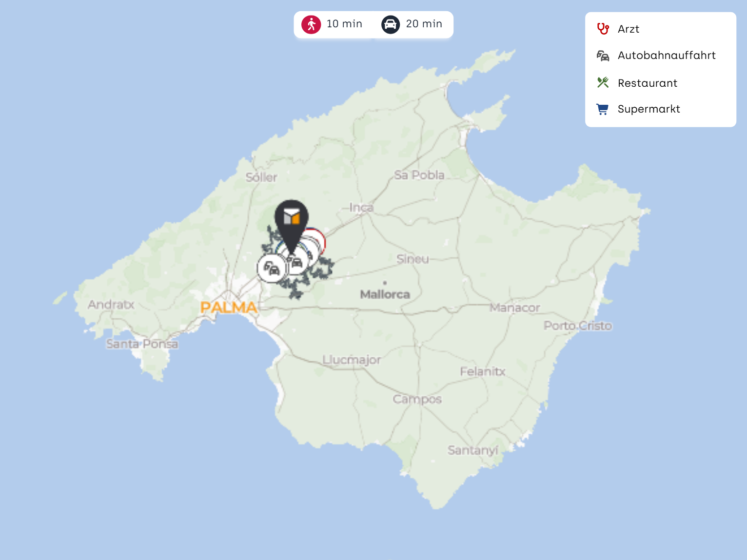Click the Santanyí town label
747x560 pixels.
coord(472,450)
